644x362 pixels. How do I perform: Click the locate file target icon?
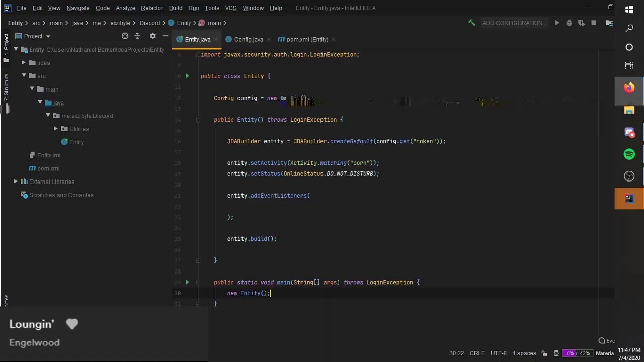click(x=125, y=36)
